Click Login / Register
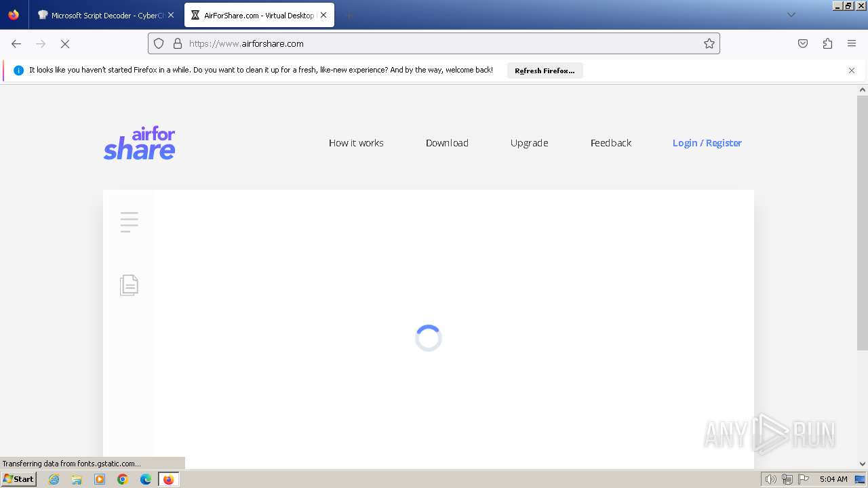Screen dimensions: 868x488 coord(707,143)
